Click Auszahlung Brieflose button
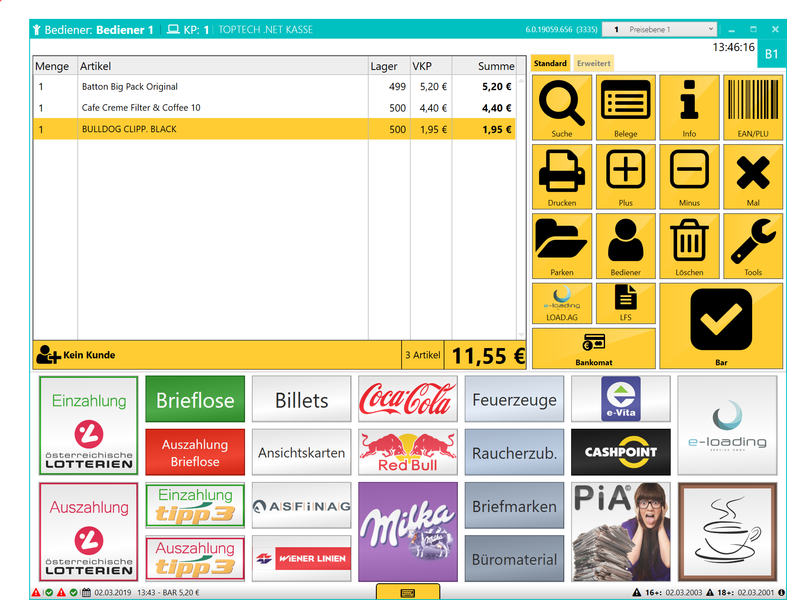Screen dimensions: 787x600 [195, 452]
